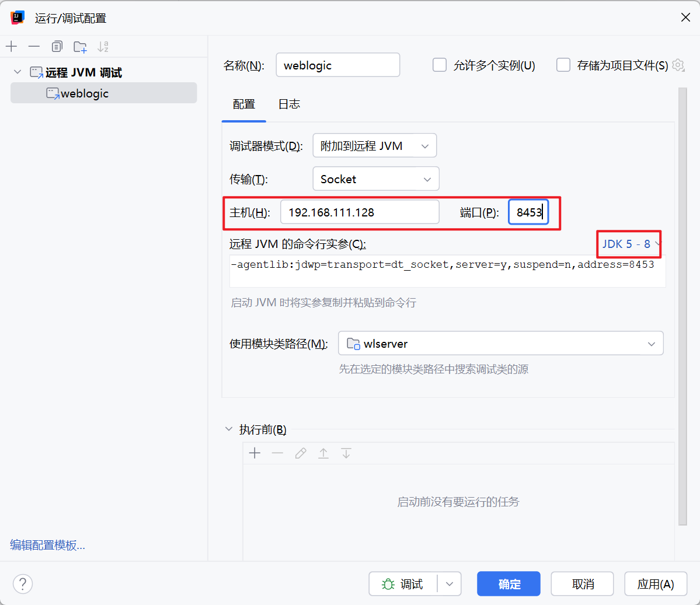Click the 启动前没有要运行的任务 placeholder text
Image resolution: width=700 pixels, height=605 pixels.
(x=458, y=502)
